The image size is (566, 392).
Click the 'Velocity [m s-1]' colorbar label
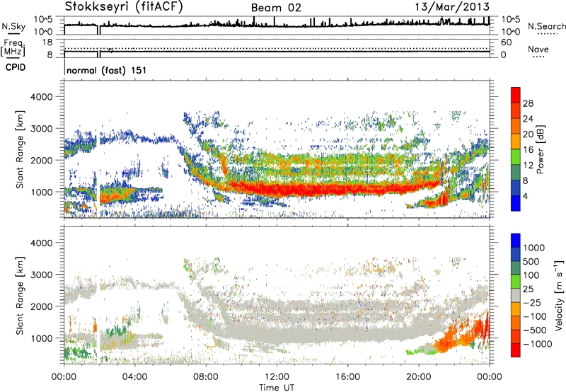tap(559, 295)
